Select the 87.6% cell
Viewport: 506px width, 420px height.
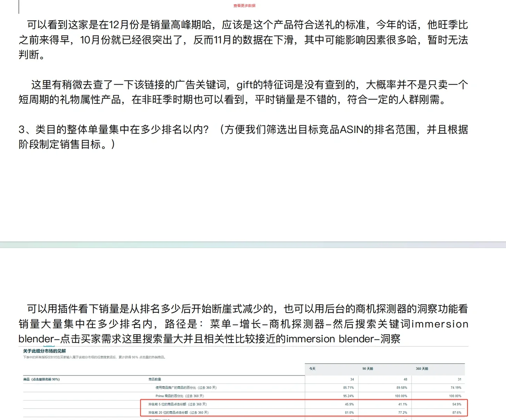coord(457,413)
